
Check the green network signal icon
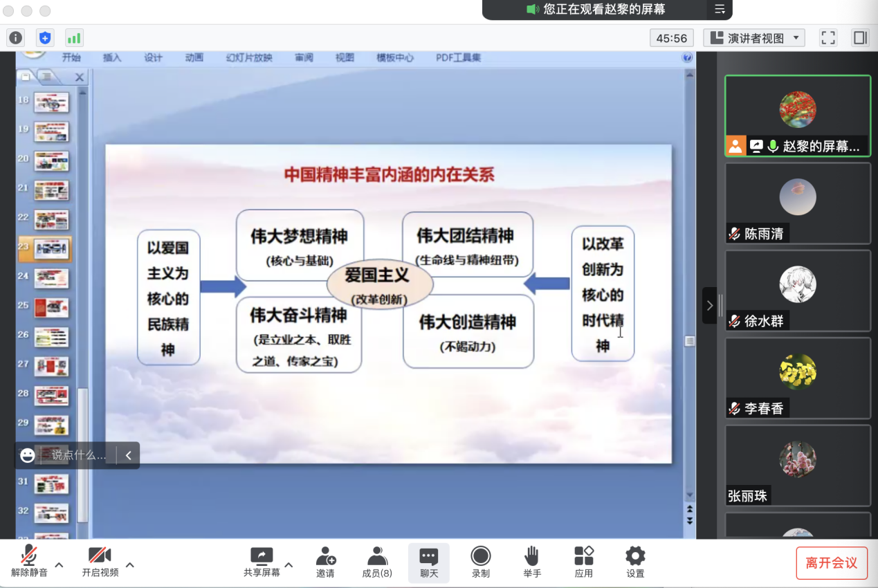click(x=74, y=38)
